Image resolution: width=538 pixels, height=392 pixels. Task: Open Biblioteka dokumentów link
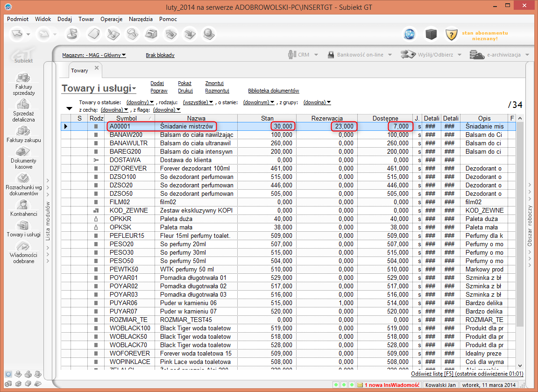[x=274, y=91]
